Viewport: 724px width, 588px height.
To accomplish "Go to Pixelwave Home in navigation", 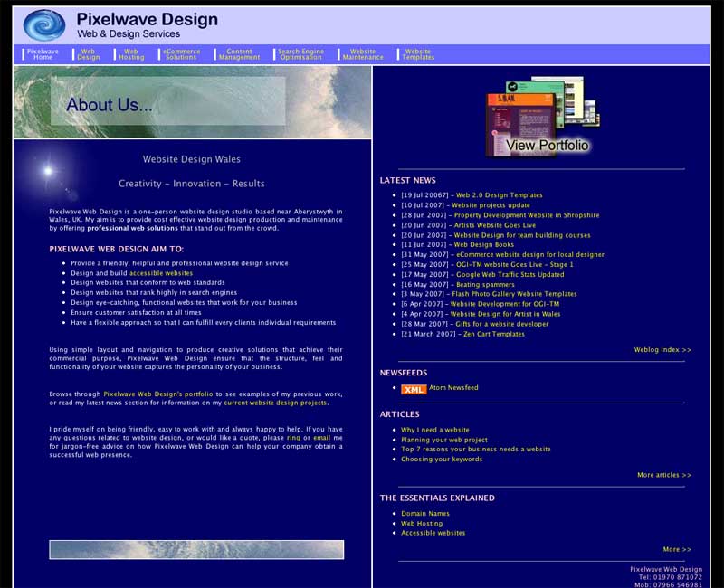I will coord(43,54).
